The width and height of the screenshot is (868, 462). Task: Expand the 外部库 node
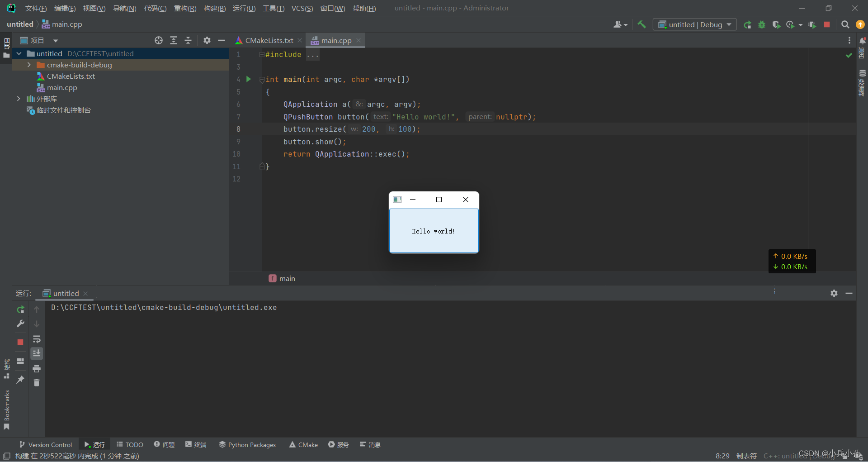[x=19, y=99]
